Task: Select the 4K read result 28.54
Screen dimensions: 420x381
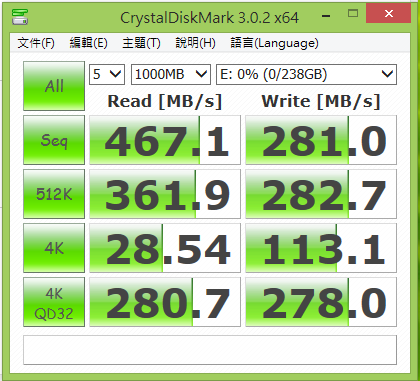Action: tap(165, 248)
